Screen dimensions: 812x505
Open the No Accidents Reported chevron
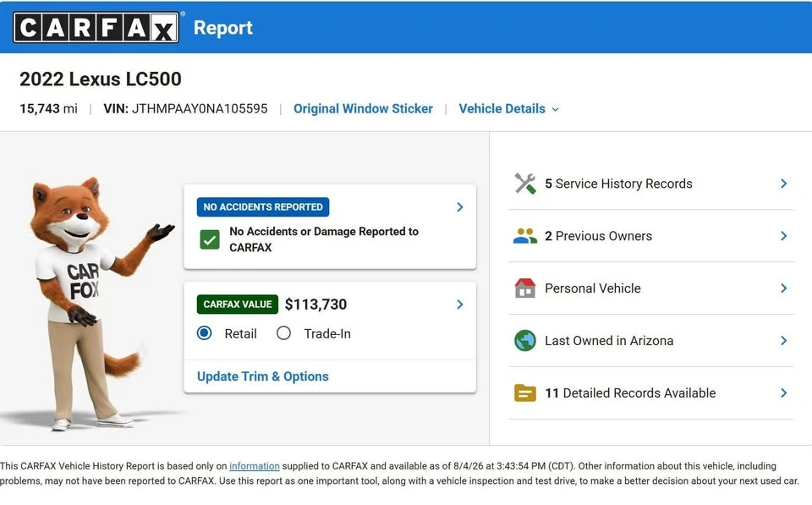460,207
